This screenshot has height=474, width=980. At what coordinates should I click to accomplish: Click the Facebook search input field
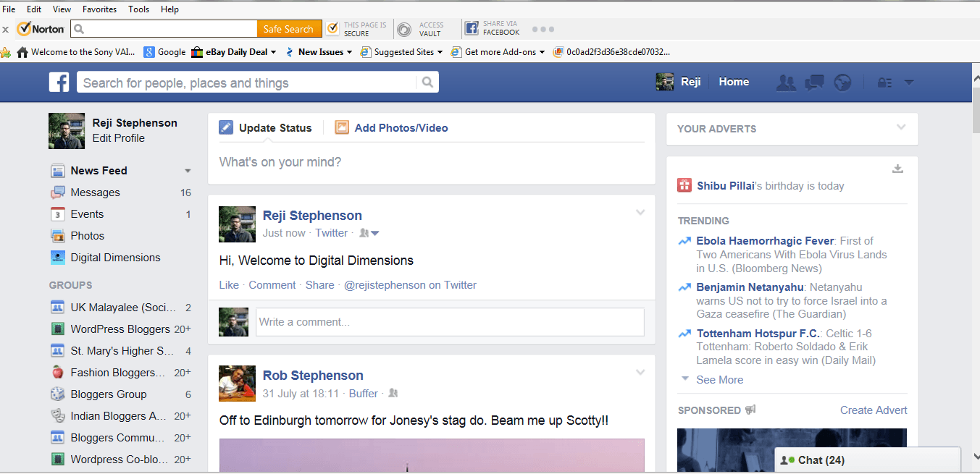coord(248,82)
